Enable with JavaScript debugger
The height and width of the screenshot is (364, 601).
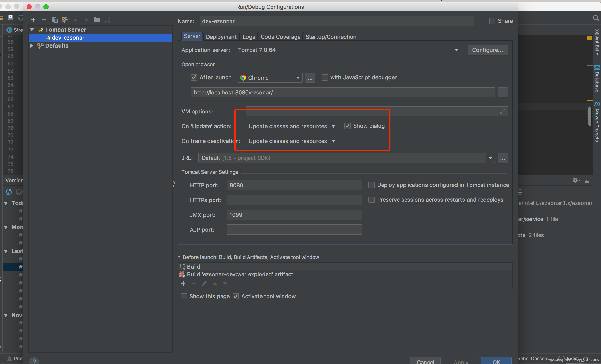(324, 78)
